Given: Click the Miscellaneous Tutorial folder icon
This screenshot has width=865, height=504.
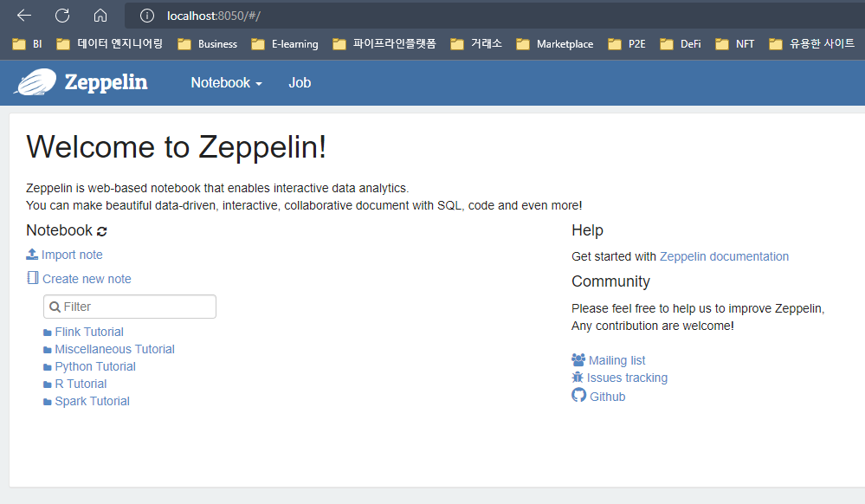Looking at the screenshot, I should pyautogui.click(x=48, y=350).
